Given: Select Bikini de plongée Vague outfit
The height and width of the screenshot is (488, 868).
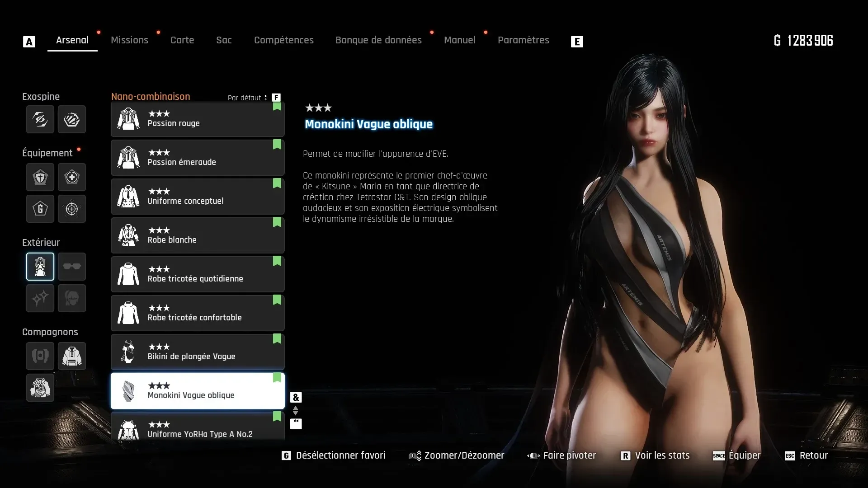Looking at the screenshot, I should [198, 352].
